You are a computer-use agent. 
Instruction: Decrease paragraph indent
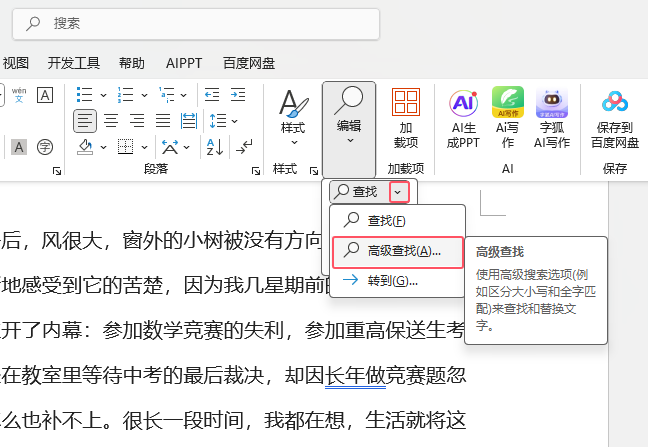[x=212, y=95]
